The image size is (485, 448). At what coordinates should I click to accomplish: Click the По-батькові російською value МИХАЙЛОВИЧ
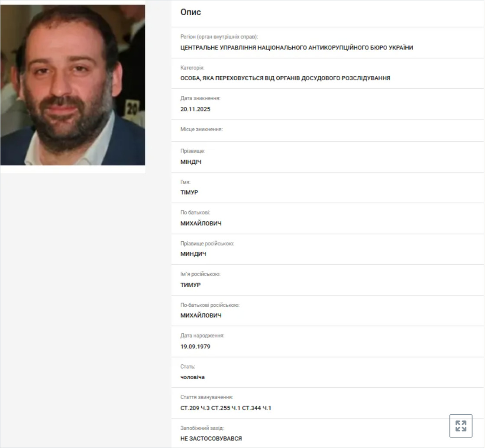click(x=201, y=315)
